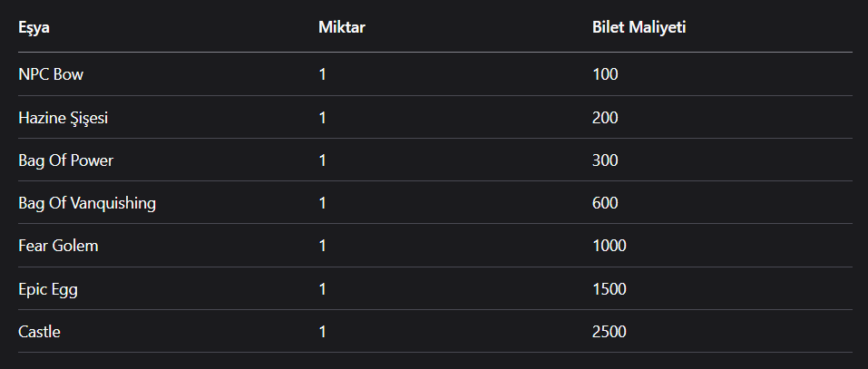This screenshot has width=868, height=369.
Task: Select the Fear Golem item cell
Action: [x=60, y=246]
